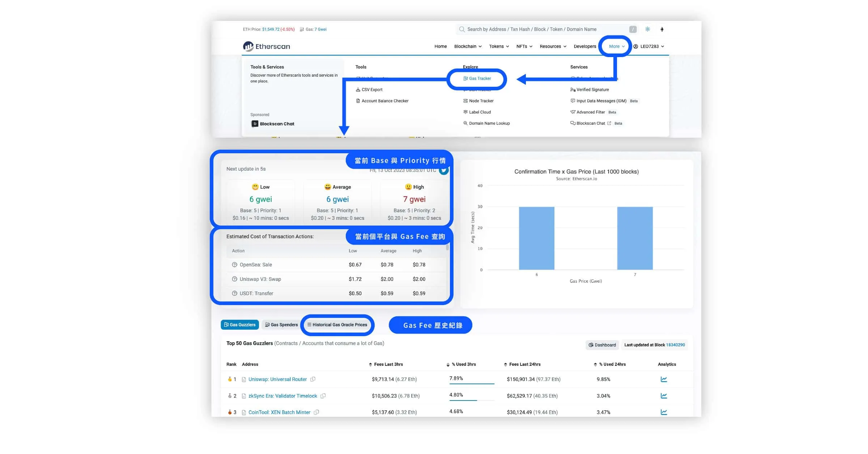Select Account Balance Checker menu entry
Image resolution: width=868 pixels, height=454 pixels.
tap(382, 101)
